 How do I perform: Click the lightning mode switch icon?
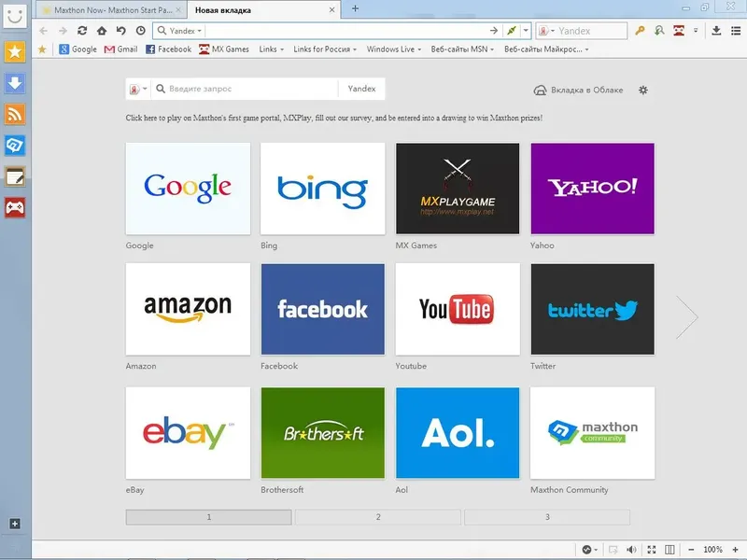pyautogui.click(x=512, y=31)
